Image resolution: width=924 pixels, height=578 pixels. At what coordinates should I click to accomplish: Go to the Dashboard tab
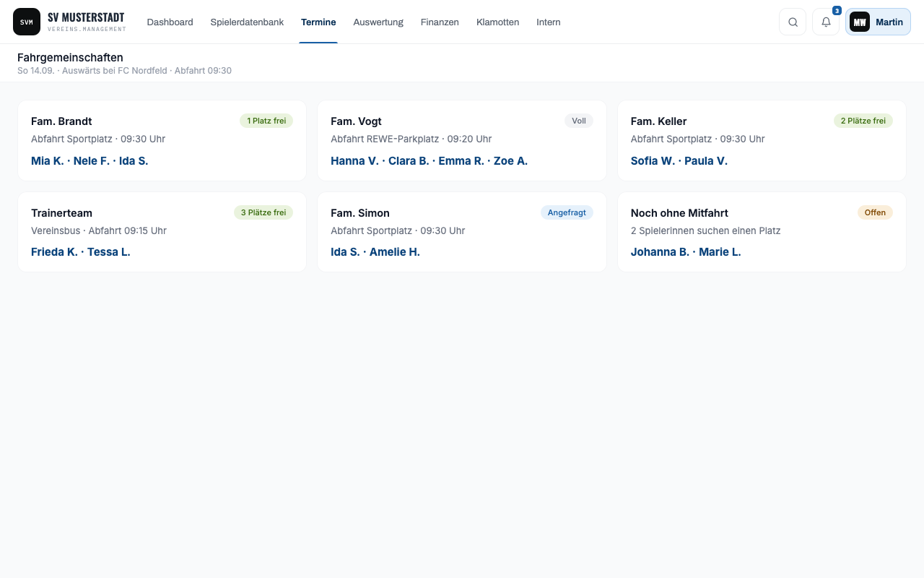pos(170,22)
